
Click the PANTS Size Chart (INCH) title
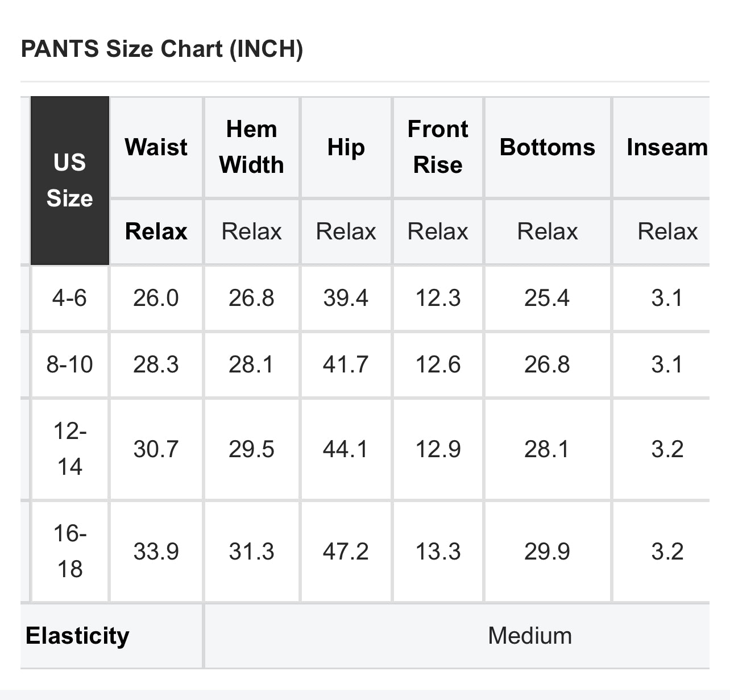[x=162, y=49]
